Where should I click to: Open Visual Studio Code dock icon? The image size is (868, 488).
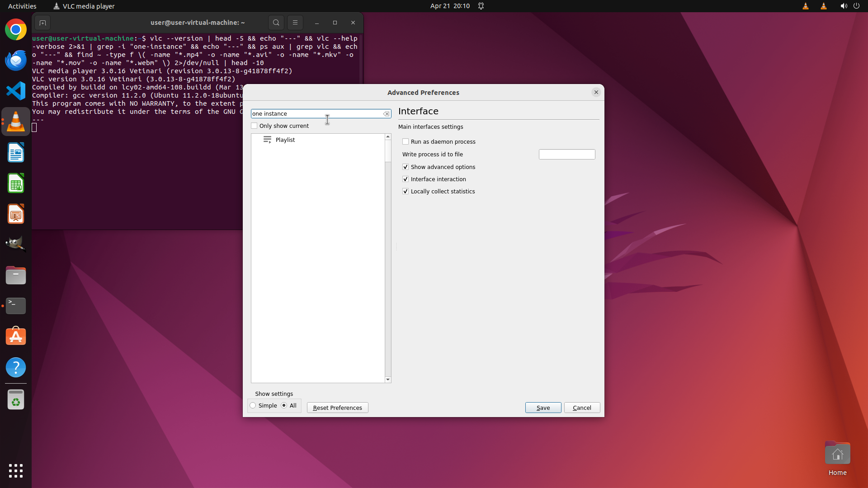(16, 91)
